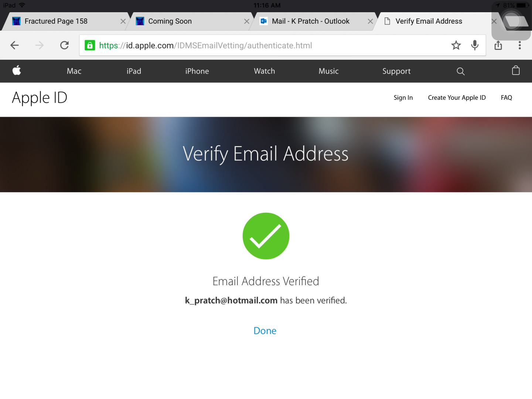Open the Mail - K Pratch - Outlook tab

point(310,21)
